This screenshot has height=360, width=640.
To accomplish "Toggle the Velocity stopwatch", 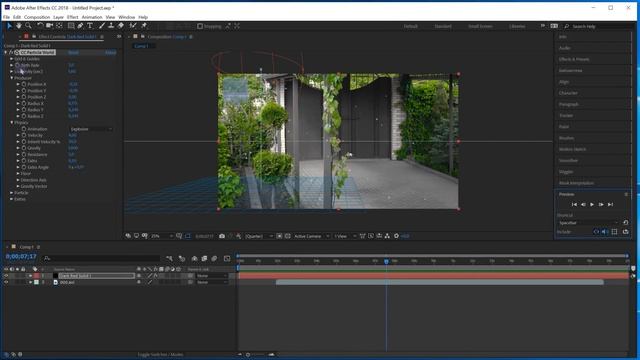I will pos(24,135).
